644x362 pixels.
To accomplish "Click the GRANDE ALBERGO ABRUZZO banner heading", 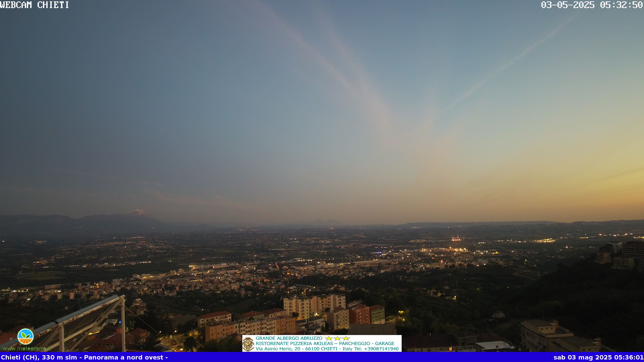I will [x=289, y=338].
